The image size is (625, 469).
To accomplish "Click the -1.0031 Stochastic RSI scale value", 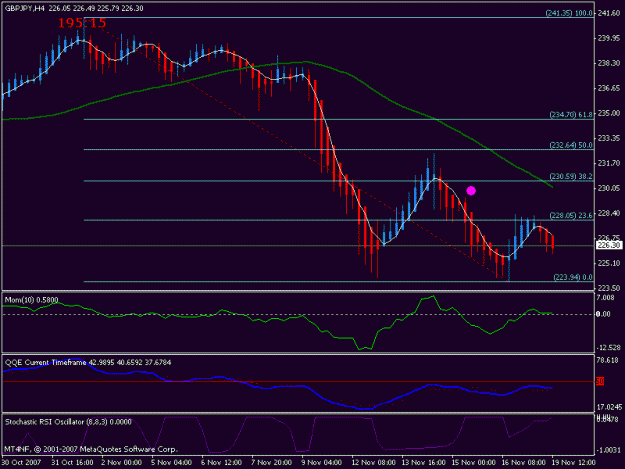I will pyautogui.click(x=609, y=449).
